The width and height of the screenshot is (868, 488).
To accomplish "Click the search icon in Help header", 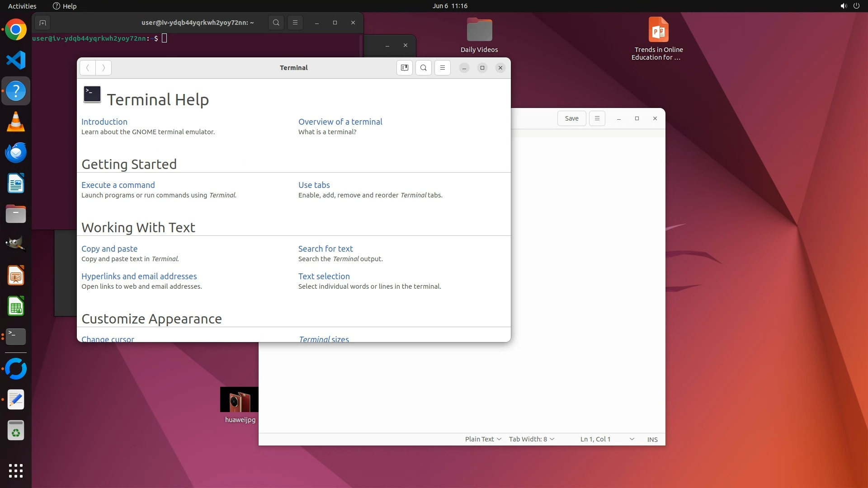I will click(423, 68).
